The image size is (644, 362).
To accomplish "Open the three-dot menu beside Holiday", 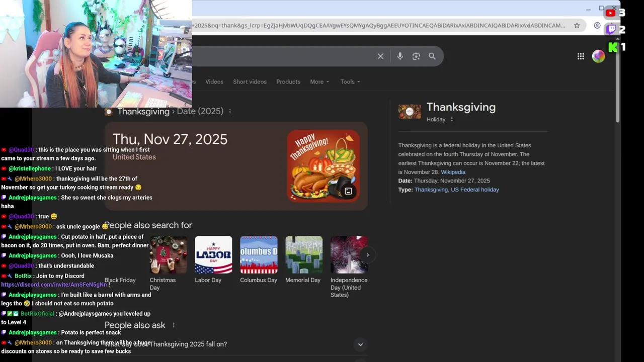I will coord(452,119).
